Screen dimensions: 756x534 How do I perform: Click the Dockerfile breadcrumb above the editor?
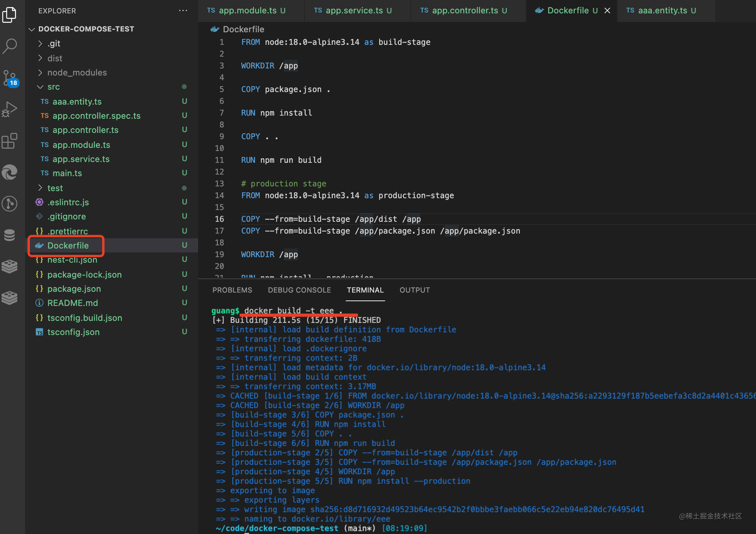pyautogui.click(x=243, y=29)
